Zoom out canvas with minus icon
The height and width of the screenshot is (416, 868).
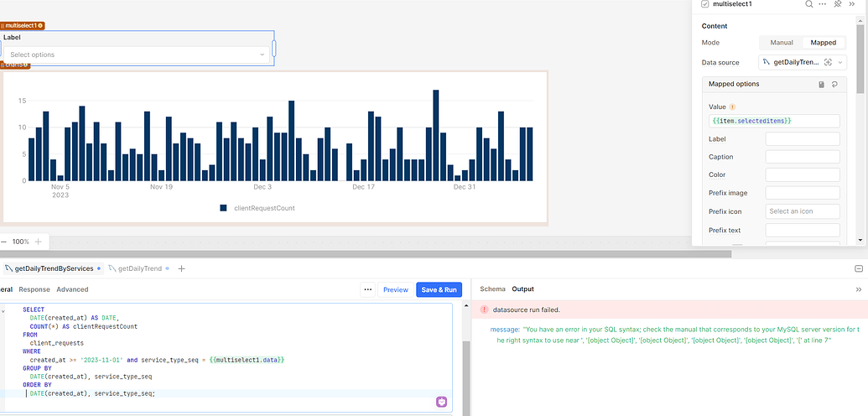[x=3, y=242]
